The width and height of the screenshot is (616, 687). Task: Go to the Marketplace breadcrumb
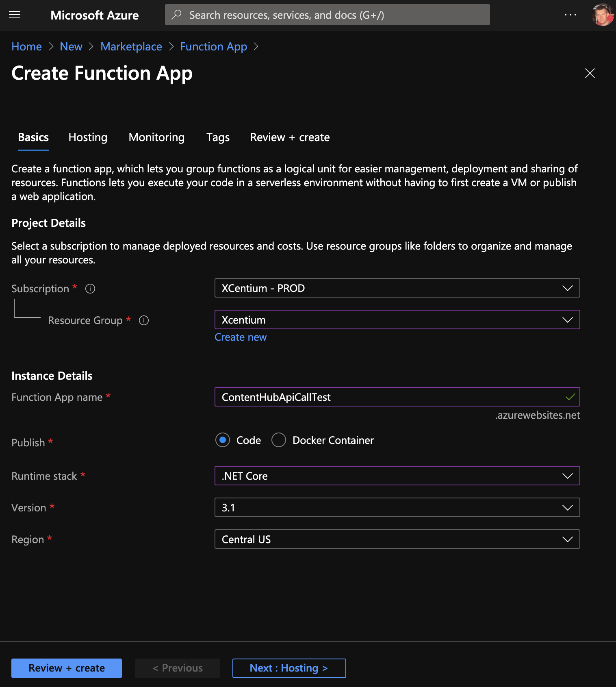(131, 47)
